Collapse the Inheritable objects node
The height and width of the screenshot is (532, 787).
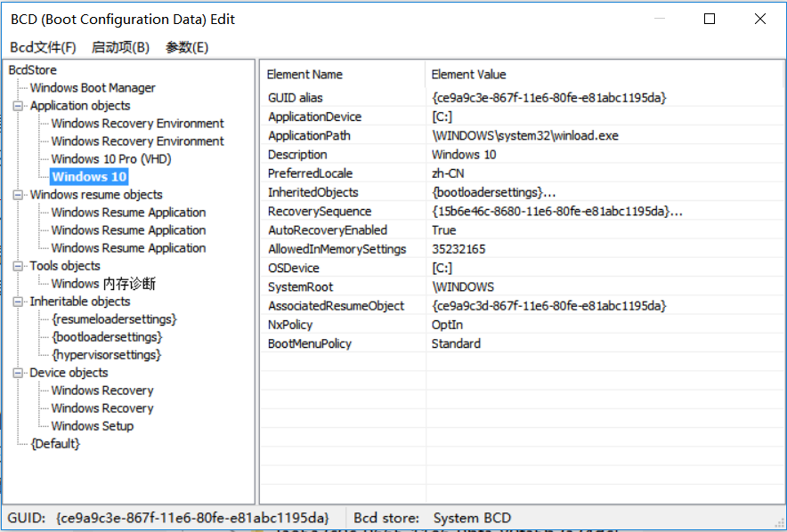click(x=18, y=302)
